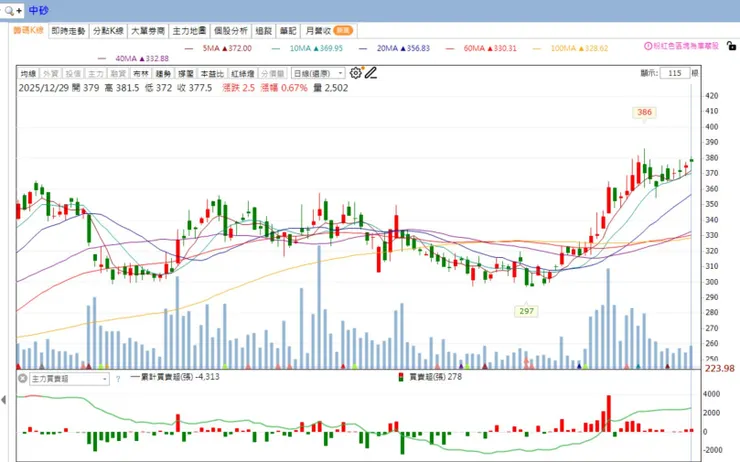Click the 2025/12/29 date text
Screen dimensions: 740x462
(44, 88)
